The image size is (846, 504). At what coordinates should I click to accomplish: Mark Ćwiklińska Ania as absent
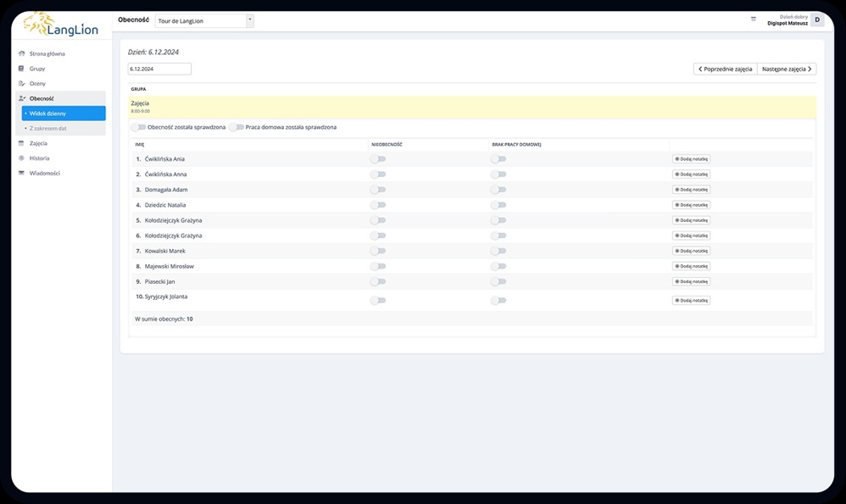click(x=377, y=159)
